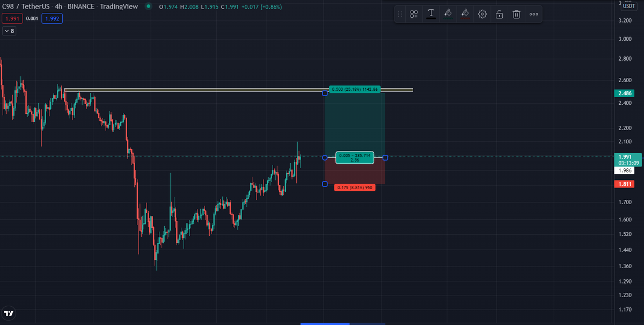Select the entry left handle of the position

click(325, 157)
